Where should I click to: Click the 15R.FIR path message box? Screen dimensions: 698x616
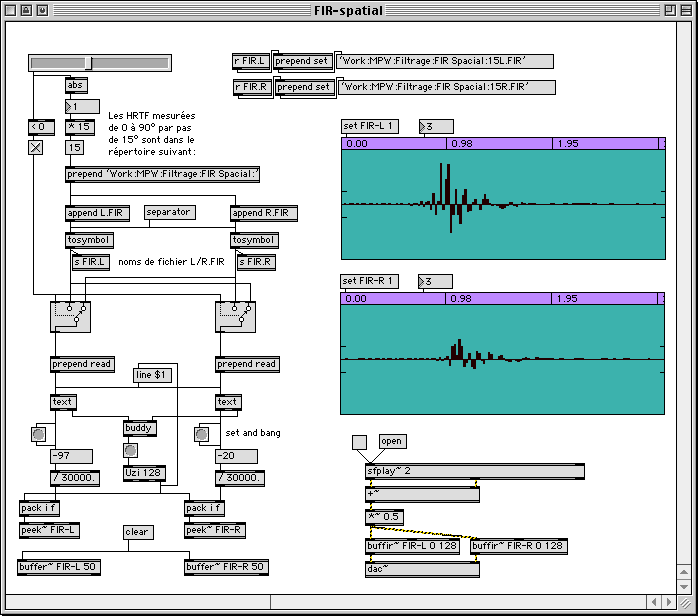(x=447, y=87)
